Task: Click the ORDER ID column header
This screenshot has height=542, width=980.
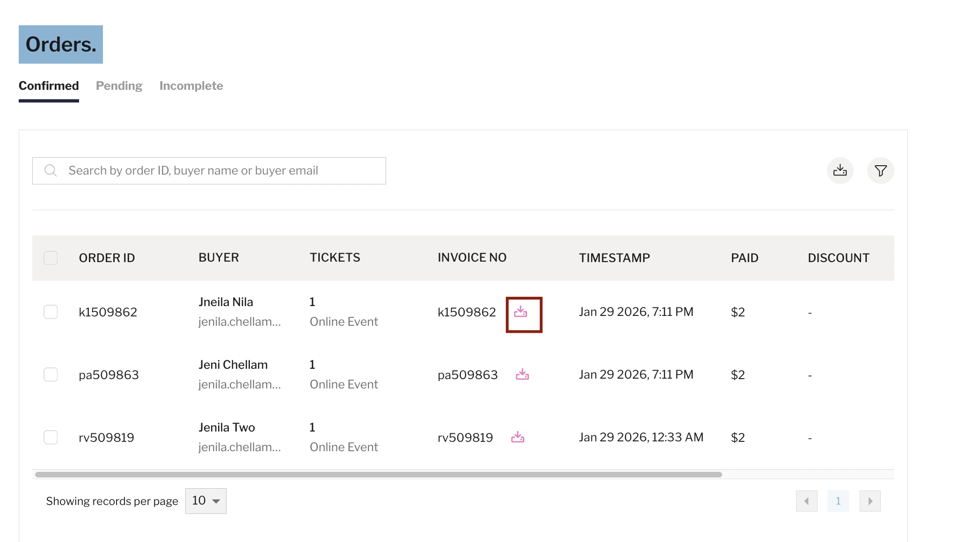Action: click(107, 258)
